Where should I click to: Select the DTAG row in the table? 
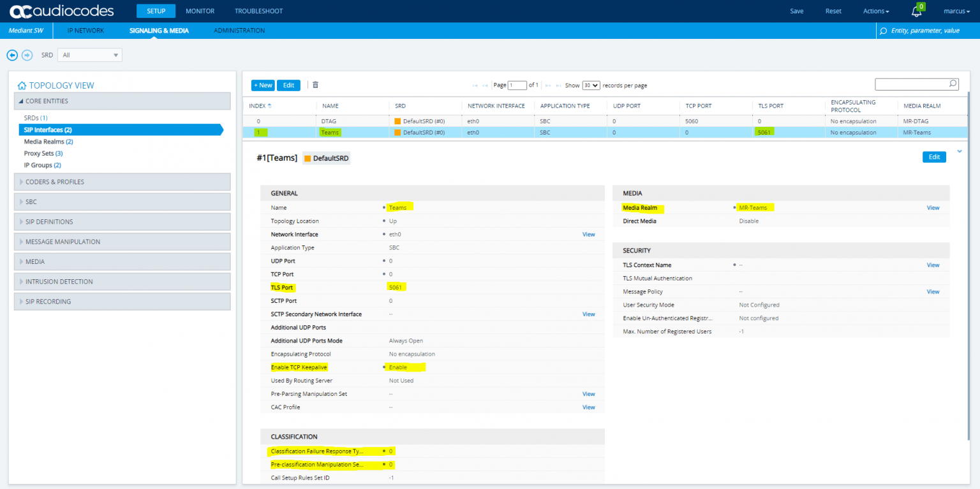(x=605, y=121)
